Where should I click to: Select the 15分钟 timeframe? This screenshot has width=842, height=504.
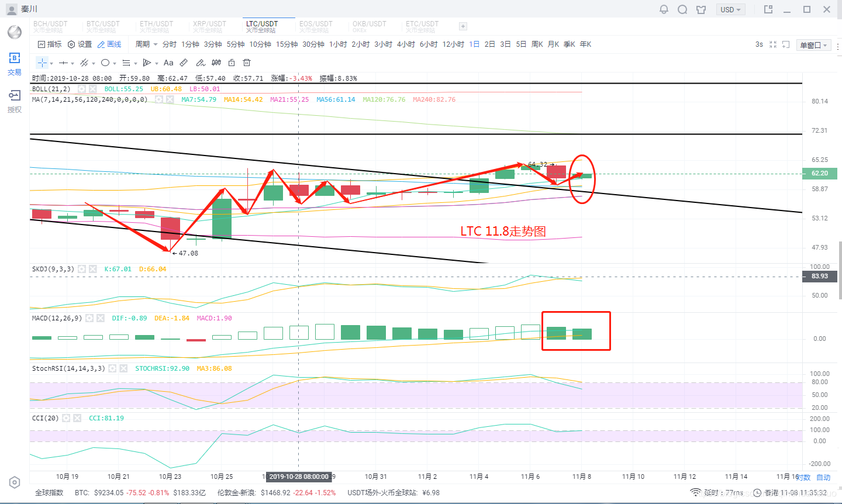(287, 44)
